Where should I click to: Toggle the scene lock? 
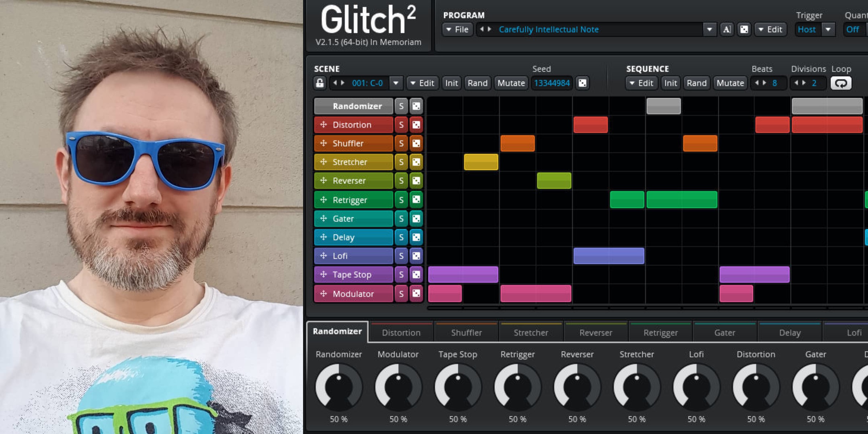[x=320, y=83]
